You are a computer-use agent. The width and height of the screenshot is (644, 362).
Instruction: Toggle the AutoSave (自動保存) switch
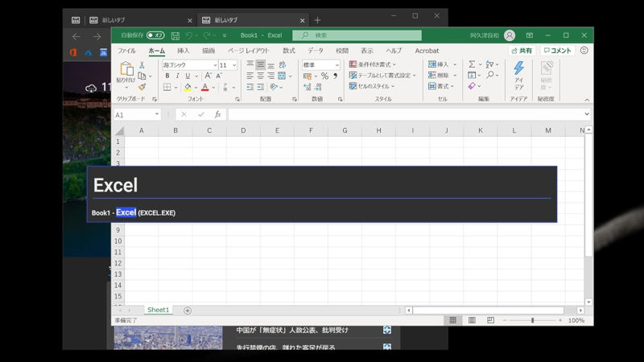[x=155, y=35]
